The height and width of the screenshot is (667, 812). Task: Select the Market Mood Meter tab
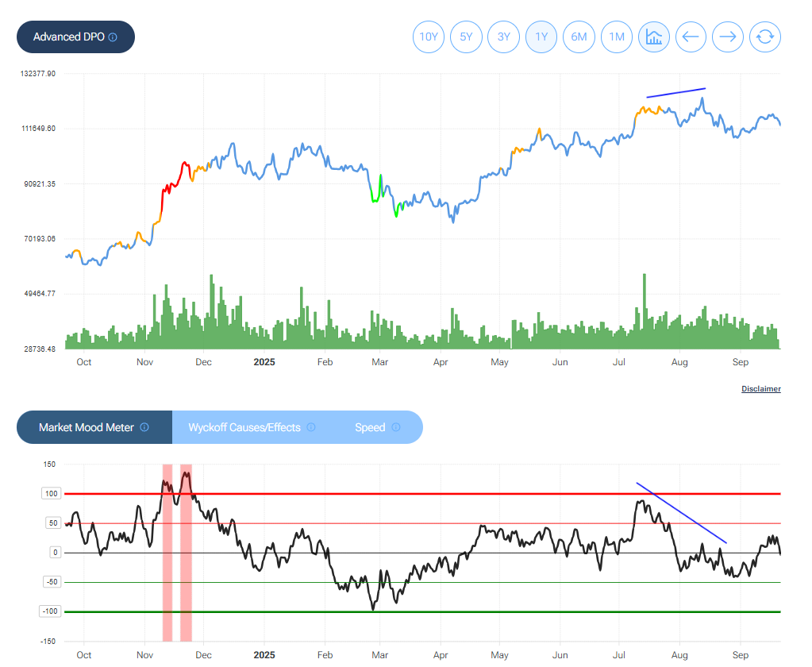tap(94, 427)
